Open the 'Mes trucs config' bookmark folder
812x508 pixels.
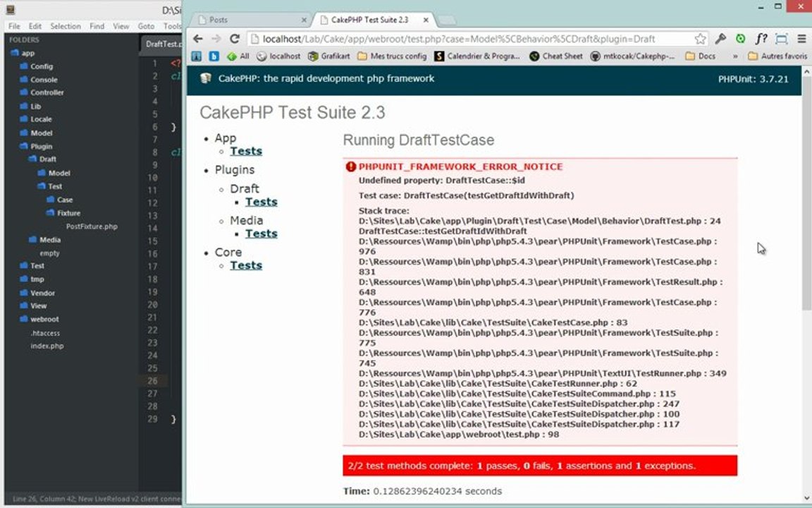[392, 56]
